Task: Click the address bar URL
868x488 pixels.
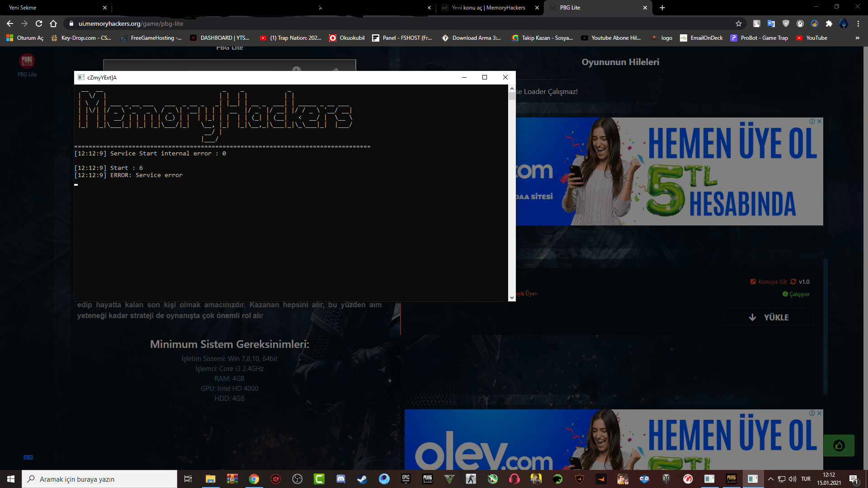Action: (x=131, y=23)
